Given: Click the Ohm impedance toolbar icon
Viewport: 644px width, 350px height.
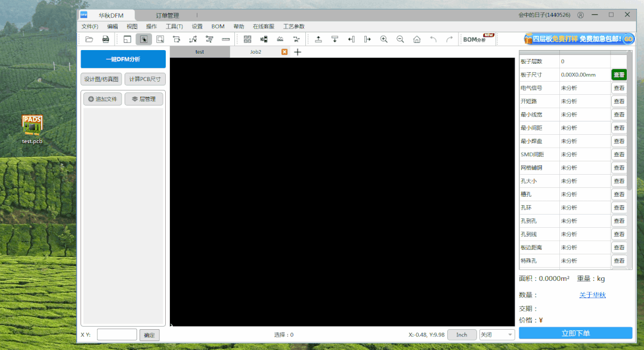Looking at the screenshot, I should point(280,39).
